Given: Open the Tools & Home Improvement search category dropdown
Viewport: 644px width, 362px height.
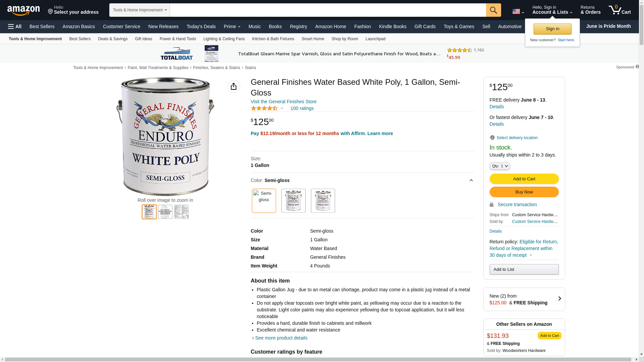Looking at the screenshot, I should coord(140,10).
